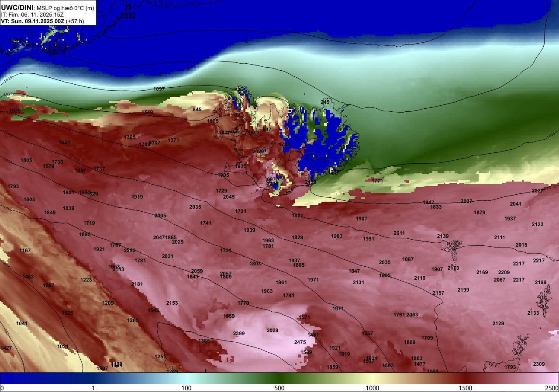
Task: Click the value 2139
Action: click(x=443, y=236)
